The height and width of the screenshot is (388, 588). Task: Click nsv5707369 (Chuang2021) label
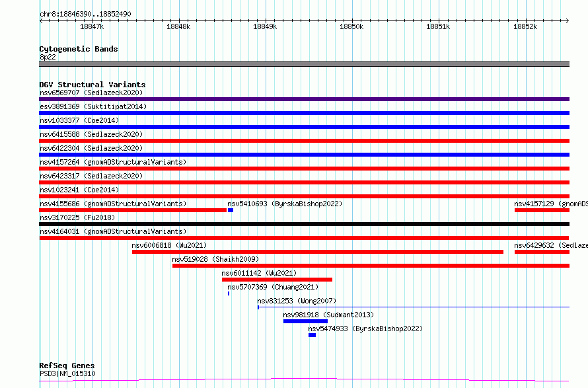[x=273, y=287]
